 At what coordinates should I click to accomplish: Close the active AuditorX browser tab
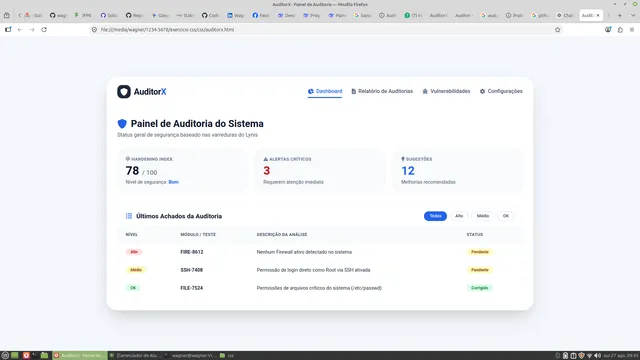coord(598,15)
